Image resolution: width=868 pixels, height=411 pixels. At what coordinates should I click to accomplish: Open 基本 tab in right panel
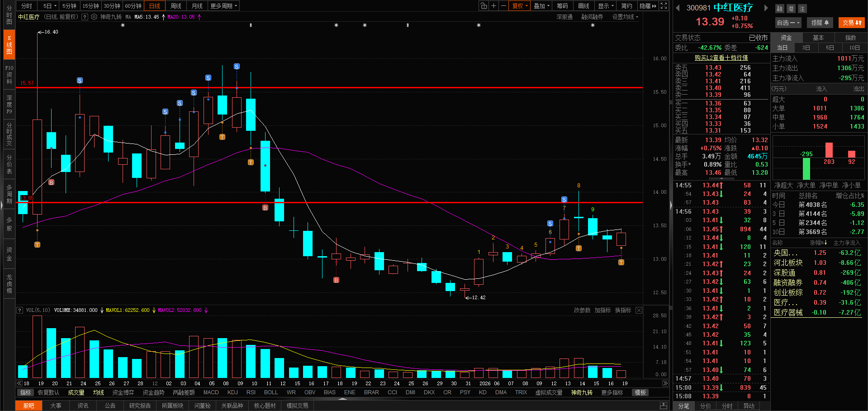818,38
